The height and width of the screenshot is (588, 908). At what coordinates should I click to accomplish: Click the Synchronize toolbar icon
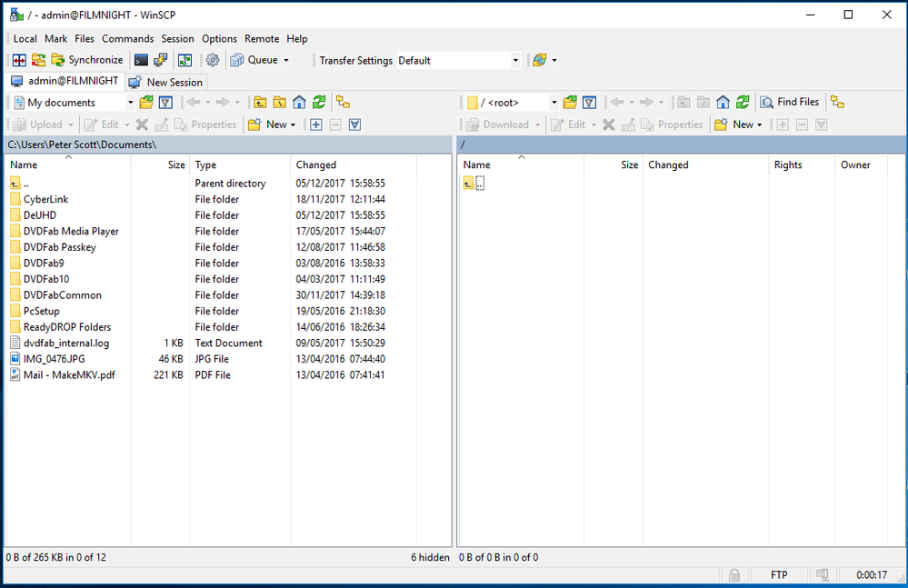point(88,60)
